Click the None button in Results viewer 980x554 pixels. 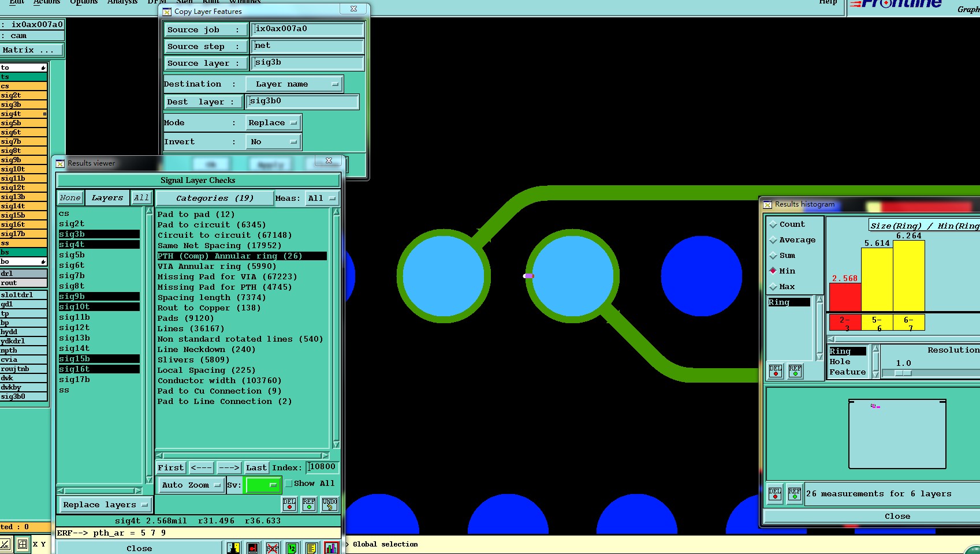[70, 198]
